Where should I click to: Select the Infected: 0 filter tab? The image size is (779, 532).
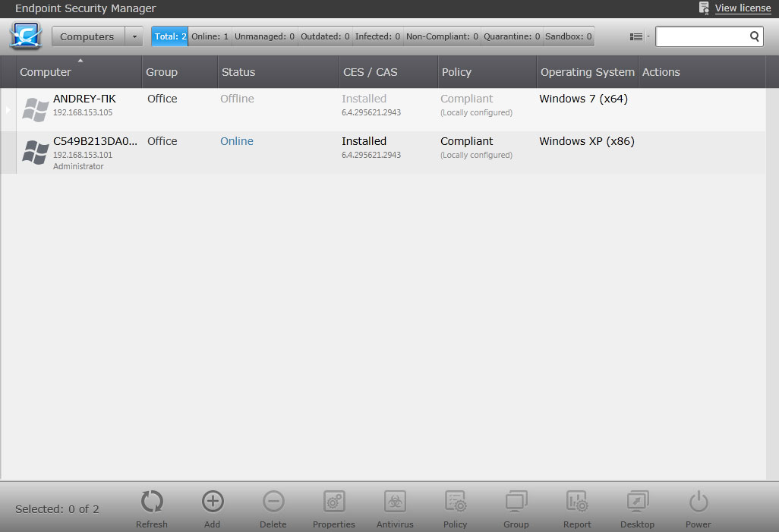377,36
